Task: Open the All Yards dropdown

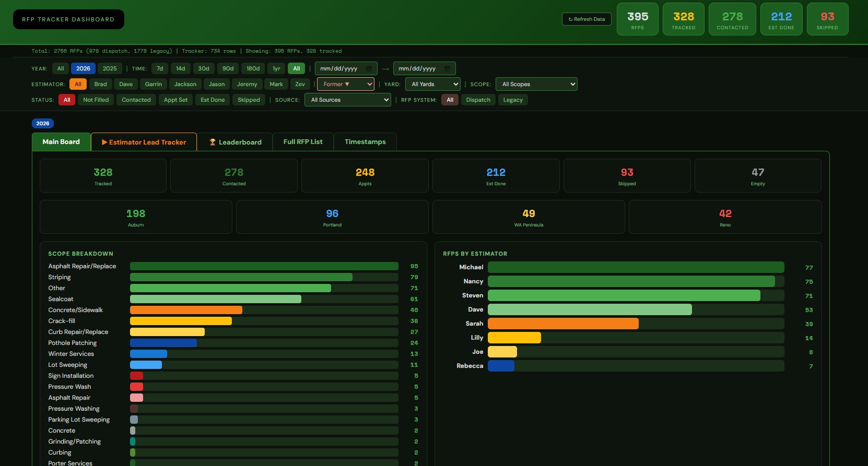Action: tap(433, 84)
